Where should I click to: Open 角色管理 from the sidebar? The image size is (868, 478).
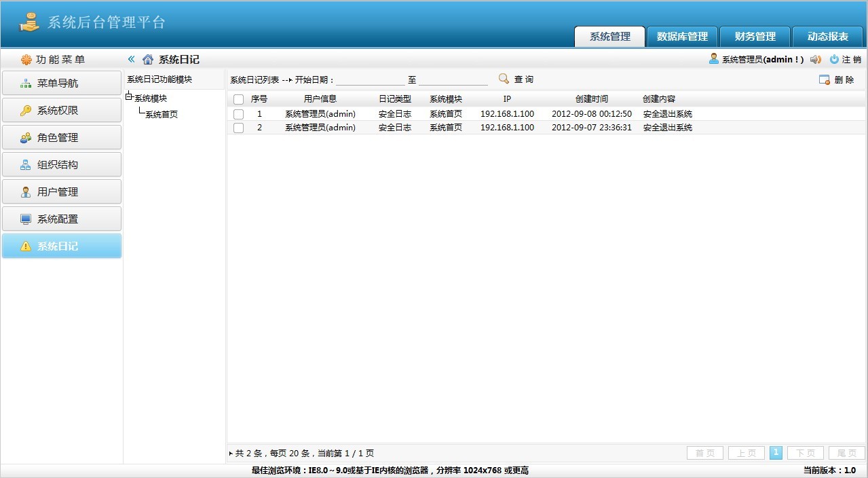(x=62, y=137)
